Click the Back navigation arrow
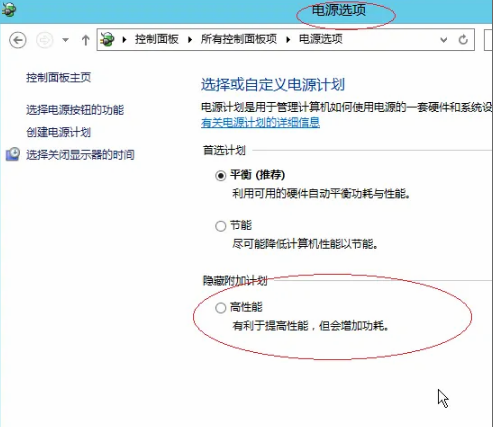This screenshot has width=493, height=427. (18, 40)
